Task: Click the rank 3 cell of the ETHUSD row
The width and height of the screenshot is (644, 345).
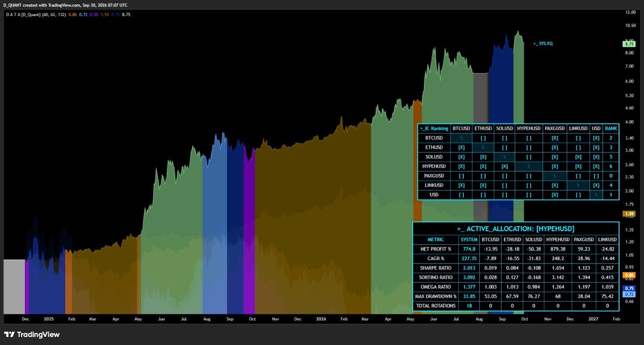Action: tap(611, 148)
